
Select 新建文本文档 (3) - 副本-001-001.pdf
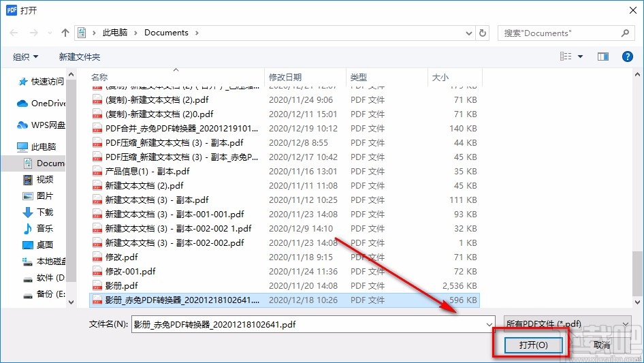(x=284, y=214)
